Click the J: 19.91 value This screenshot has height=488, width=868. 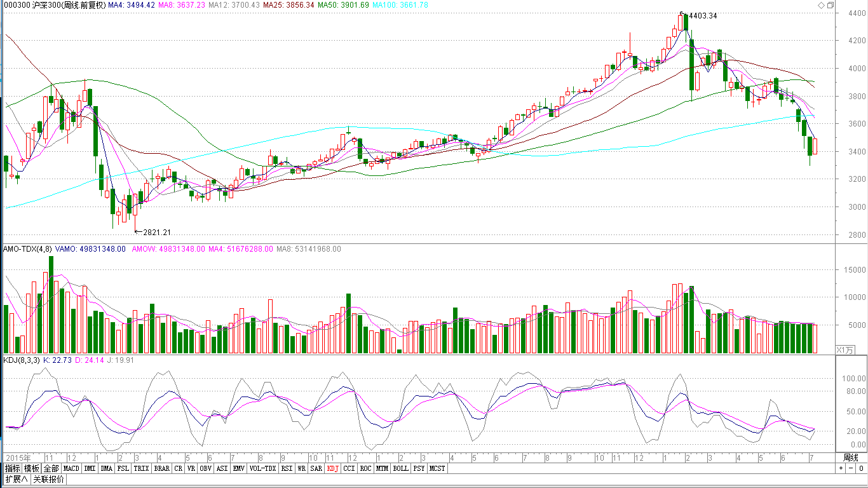pyautogui.click(x=121, y=360)
